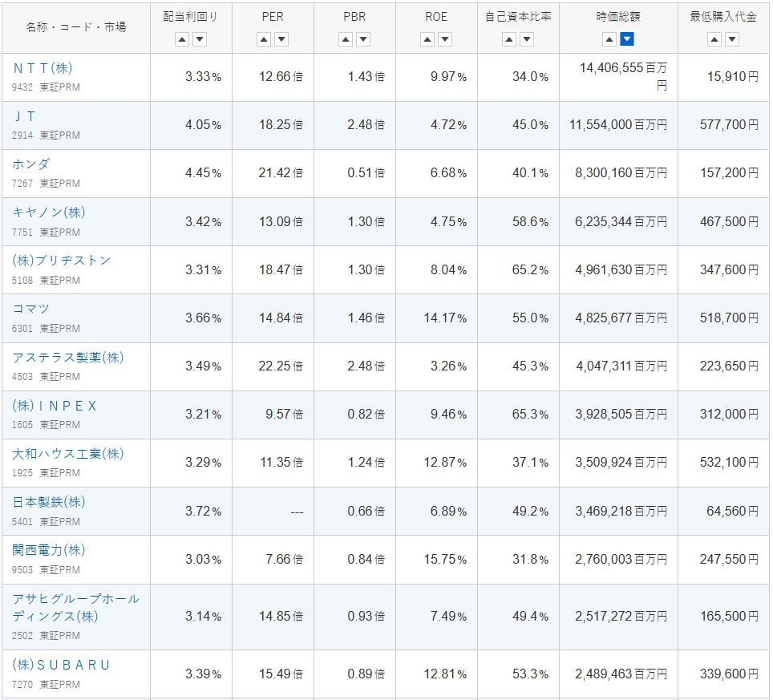Select 大和ハウス工業 minimum purchase 532,100円

(729, 463)
